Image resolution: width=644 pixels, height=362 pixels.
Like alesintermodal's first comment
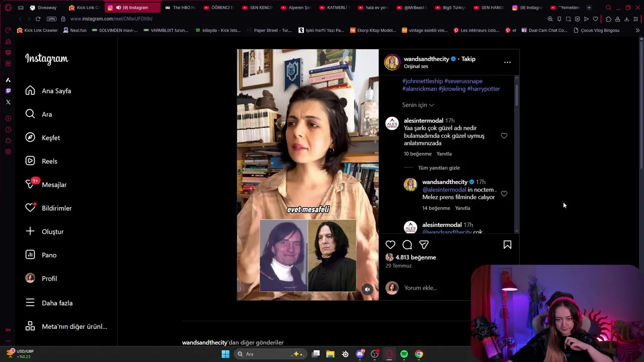point(504,136)
